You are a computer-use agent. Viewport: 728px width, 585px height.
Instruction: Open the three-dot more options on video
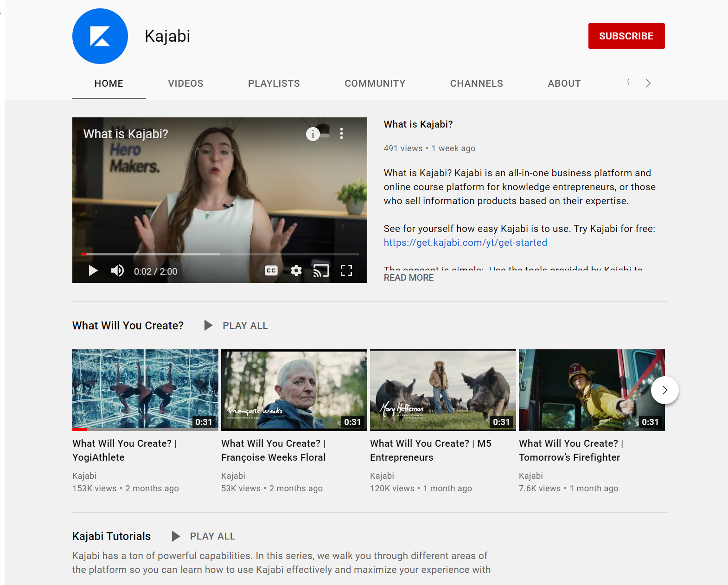pos(342,134)
